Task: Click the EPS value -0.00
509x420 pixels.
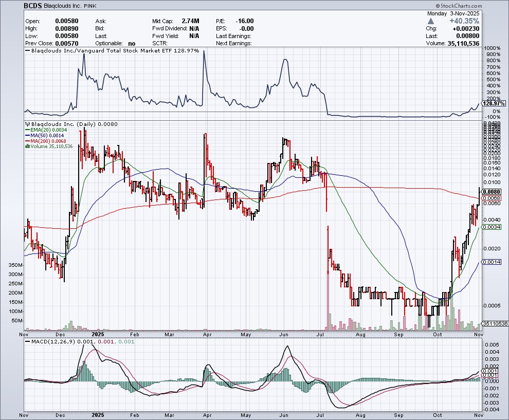Action: [247, 29]
